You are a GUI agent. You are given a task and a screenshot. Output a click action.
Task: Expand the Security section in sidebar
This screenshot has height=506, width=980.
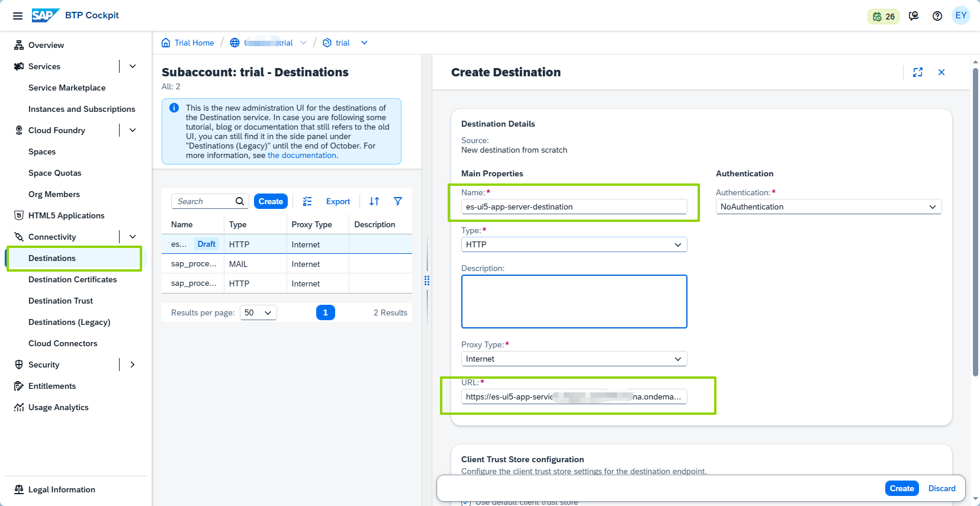click(133, 365)
